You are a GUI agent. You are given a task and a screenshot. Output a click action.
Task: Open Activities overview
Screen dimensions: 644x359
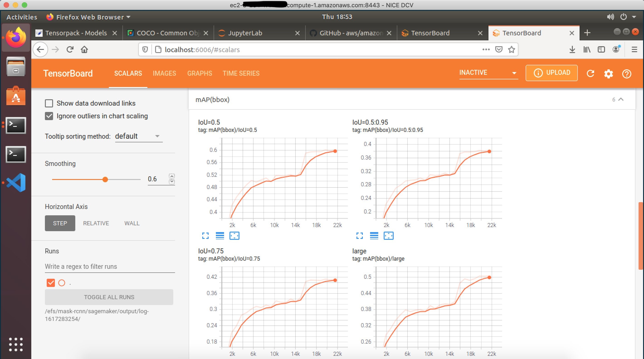pyautogui.click(x=22, y=17)
